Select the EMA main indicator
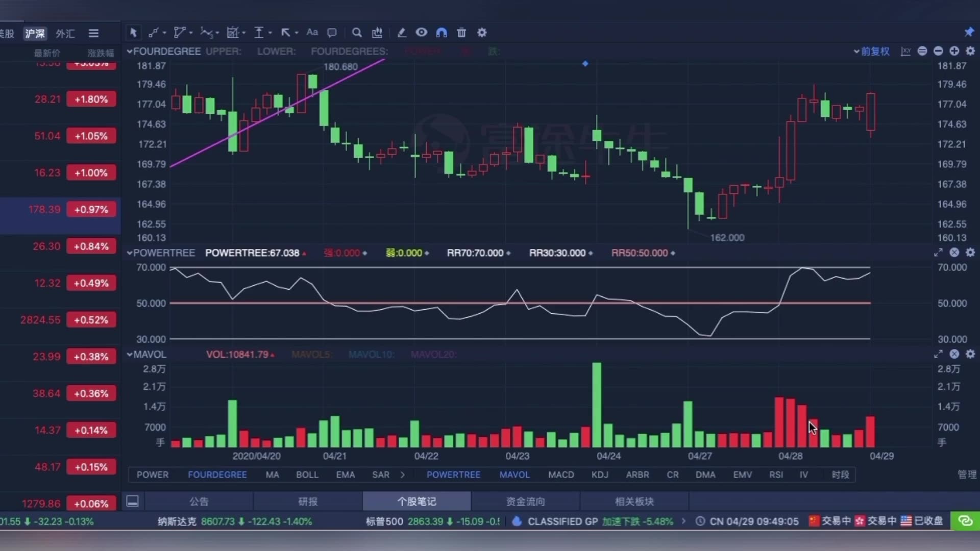This screenshot has width=980, height=551. click(346, 475)
